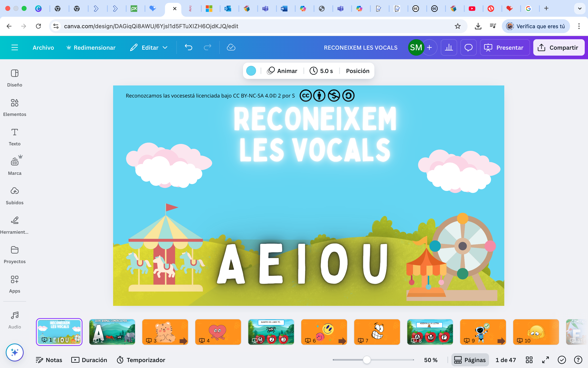
Task: Click the 50 % zoom level
Action: tap(431, 360)
